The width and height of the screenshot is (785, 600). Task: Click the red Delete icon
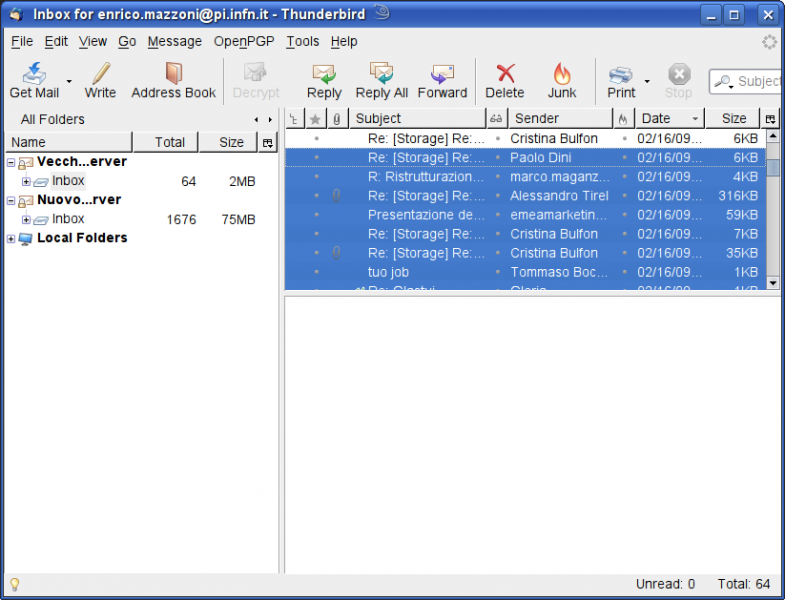[506, 73]
